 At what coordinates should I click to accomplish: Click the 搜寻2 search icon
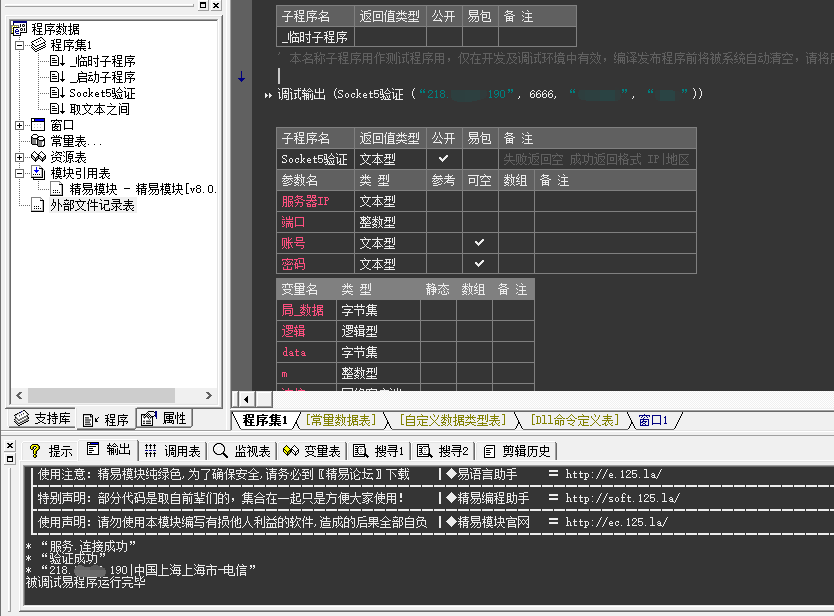pyautogui.click(x=424, y=451)
